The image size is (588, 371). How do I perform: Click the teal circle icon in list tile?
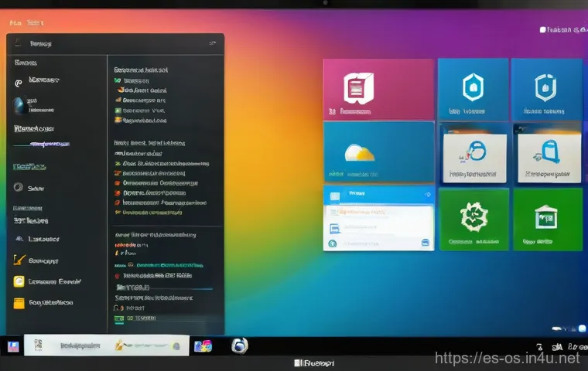point(332,243)
